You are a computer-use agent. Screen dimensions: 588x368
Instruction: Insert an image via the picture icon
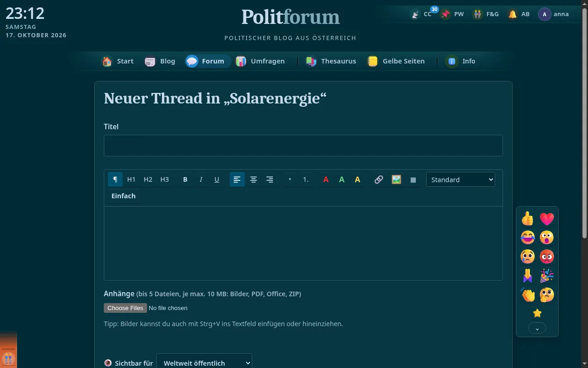(396, 179)
